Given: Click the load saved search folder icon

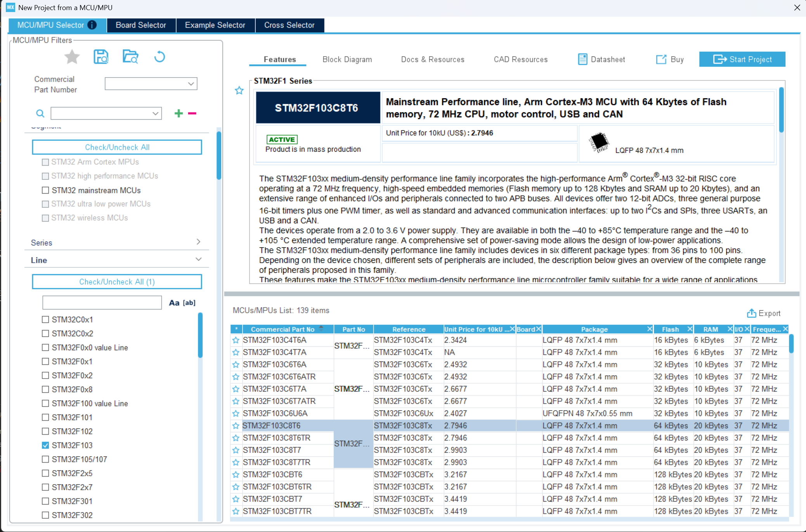Looking at the screenshot, I should (130, 57).
